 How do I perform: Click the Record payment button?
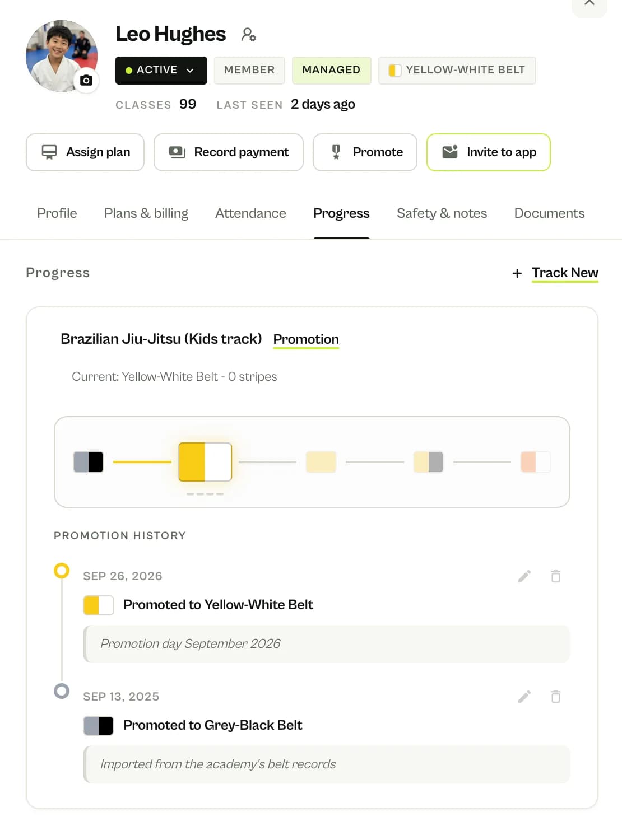pyautogui.click(x=229, y=152)
